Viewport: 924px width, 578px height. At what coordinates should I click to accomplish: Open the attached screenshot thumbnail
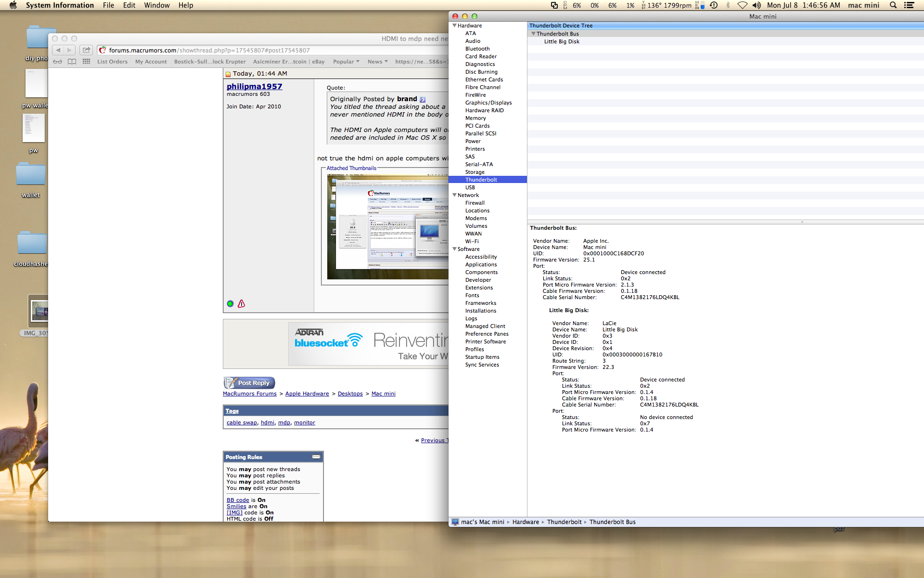coord(387,226)
